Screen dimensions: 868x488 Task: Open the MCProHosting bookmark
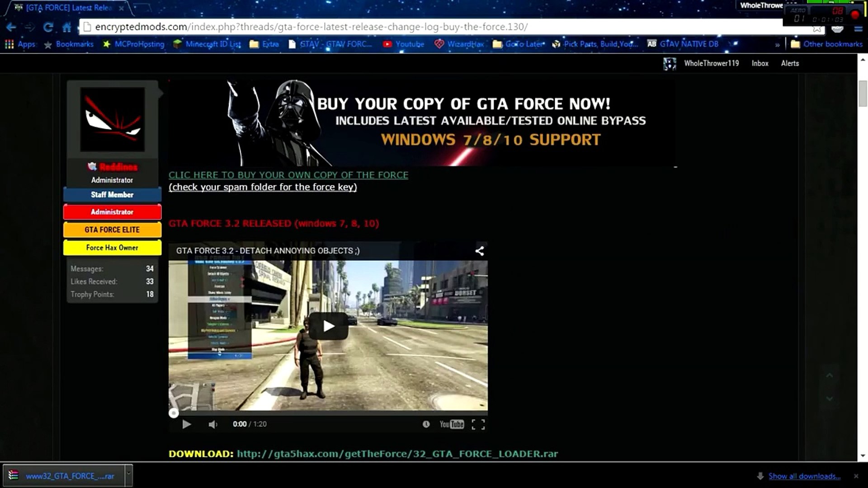pos(134,44)
